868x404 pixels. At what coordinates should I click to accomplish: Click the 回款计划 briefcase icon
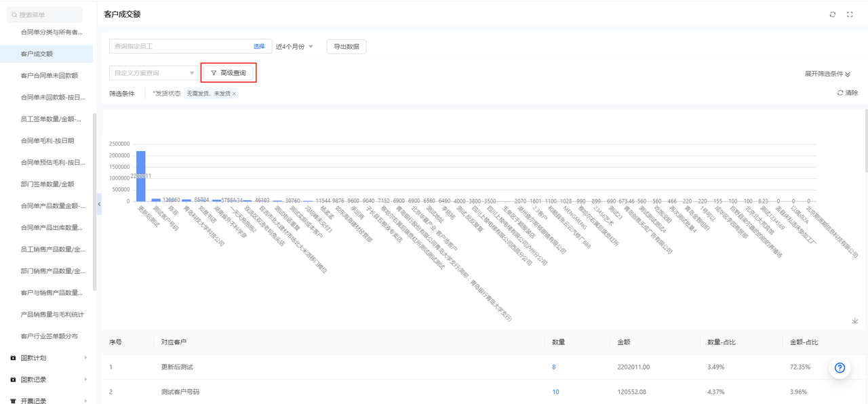click(x=13, y=358)
